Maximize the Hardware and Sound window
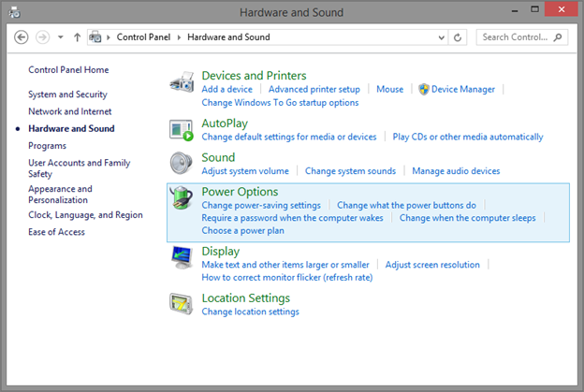584x392 pixels. 534,9
